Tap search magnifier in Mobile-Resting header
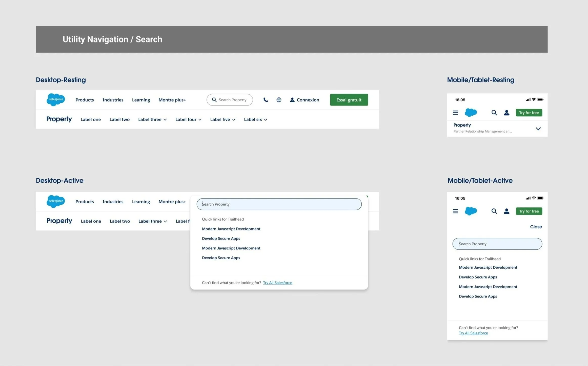The image size is (588, 366). coord(494,113)
